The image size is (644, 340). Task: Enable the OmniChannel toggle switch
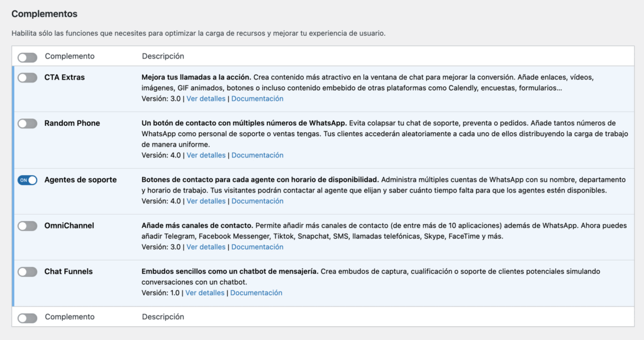pyautogui.click(x=27, y=226)
